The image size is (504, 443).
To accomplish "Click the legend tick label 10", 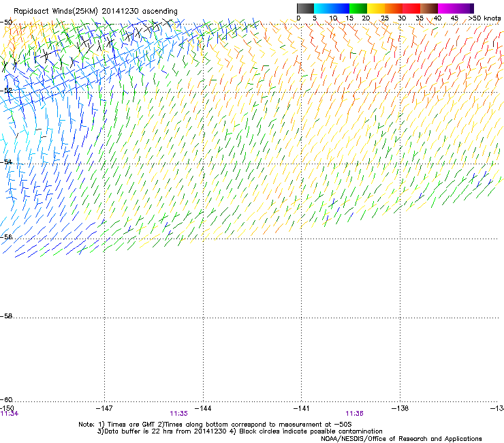I will [333, 18].
